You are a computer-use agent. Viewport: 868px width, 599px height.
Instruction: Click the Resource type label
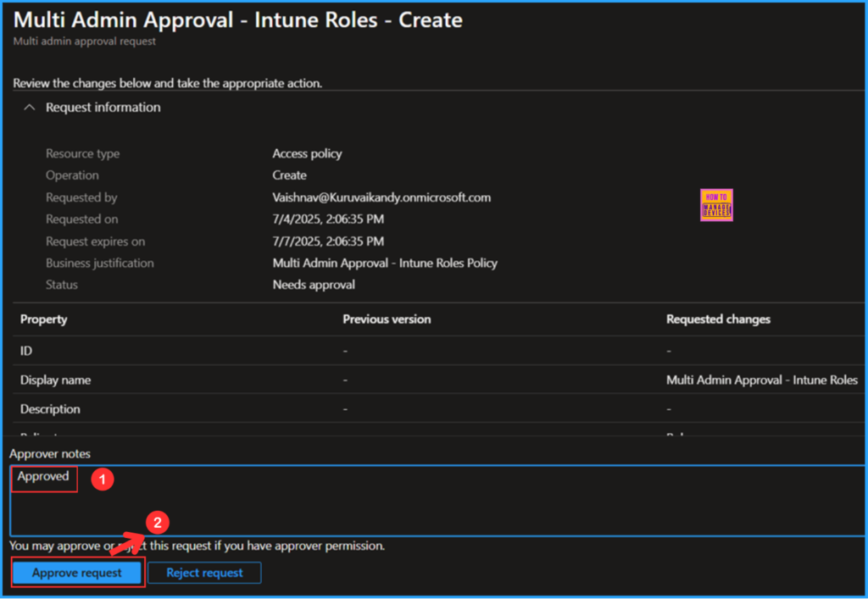point(82,153)
